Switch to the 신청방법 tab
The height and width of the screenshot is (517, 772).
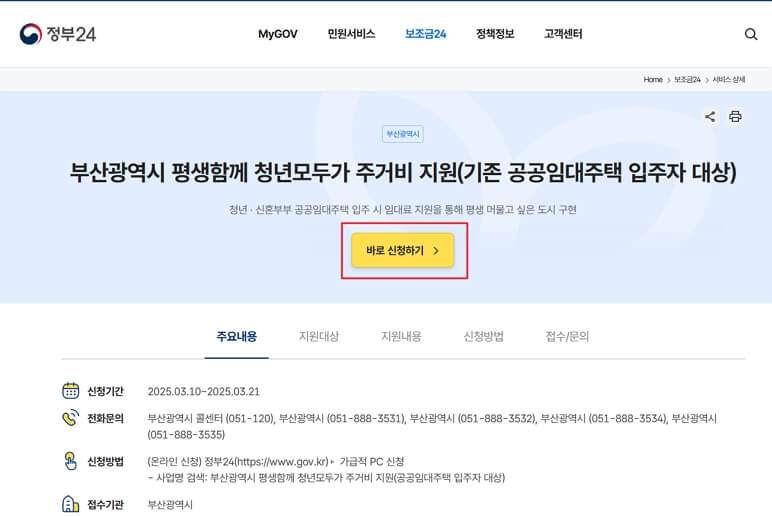483,337
